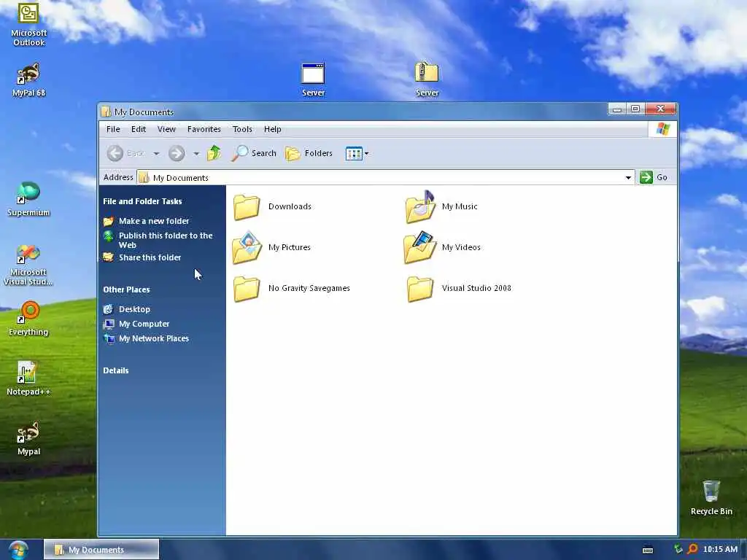Open the Tools menu

click(x=242, y=129)
